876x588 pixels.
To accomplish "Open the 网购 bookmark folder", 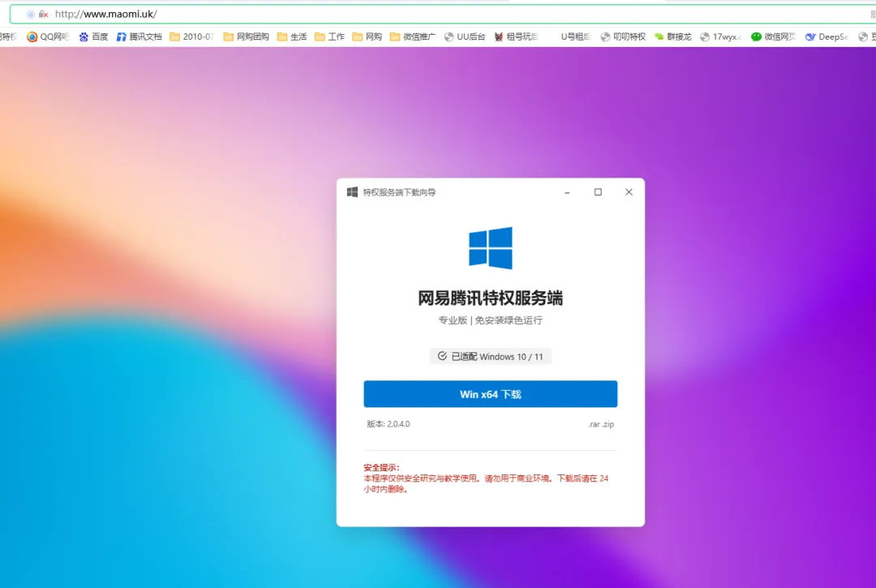I will [367, 36].
